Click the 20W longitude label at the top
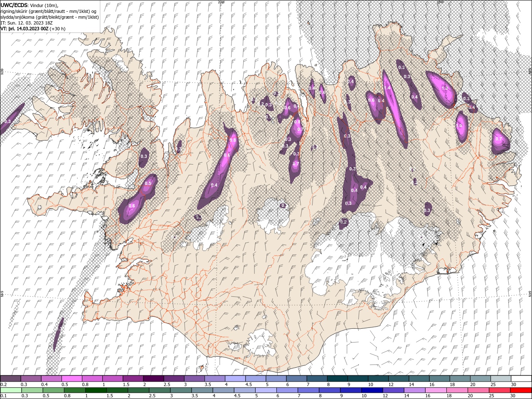This screenshot has width=532, height=399. [x=221, y=2]
